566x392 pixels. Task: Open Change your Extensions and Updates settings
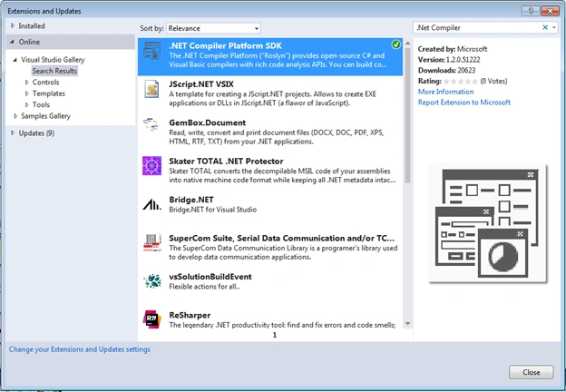[80, 349]
